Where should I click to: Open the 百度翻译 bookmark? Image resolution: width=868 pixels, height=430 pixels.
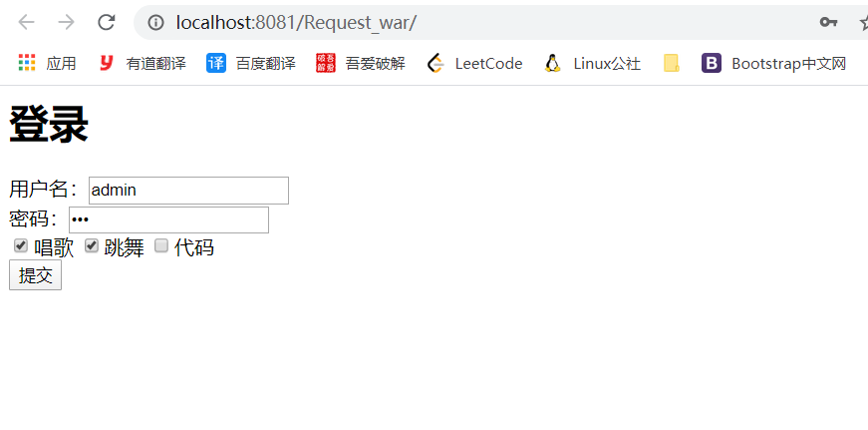(251, 63)
